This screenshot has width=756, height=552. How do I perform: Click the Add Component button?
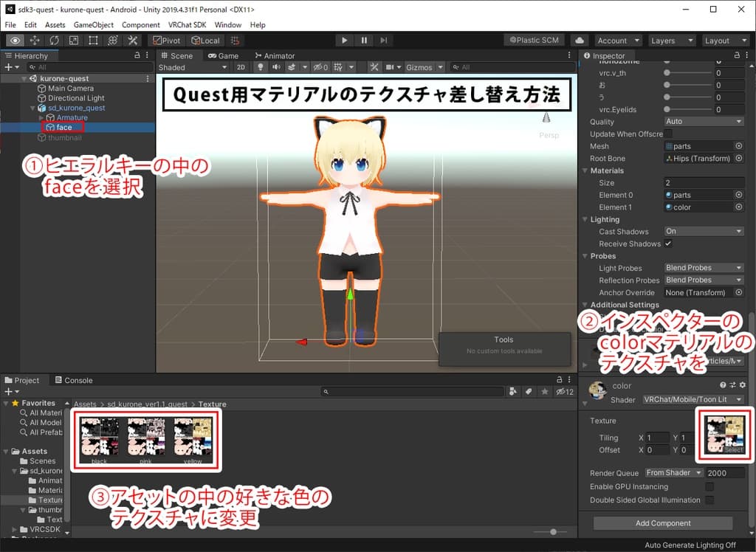click(662, 523)
